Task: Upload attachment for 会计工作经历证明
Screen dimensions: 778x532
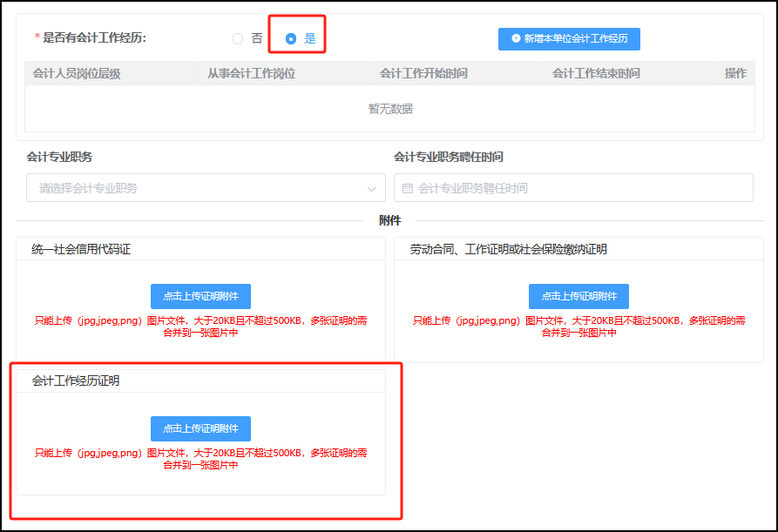Action: point(202,428)
